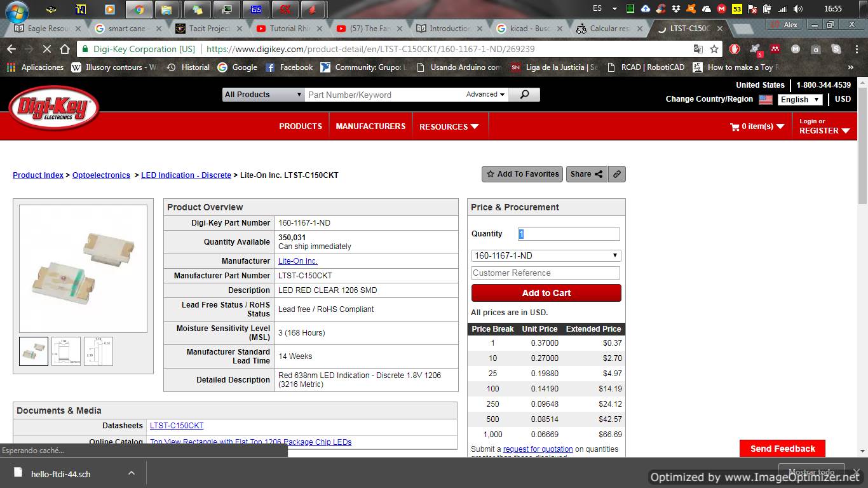Viewport: 868px width, 488px height.
Task: Close the download bar
Action: (x=856, y=473)
